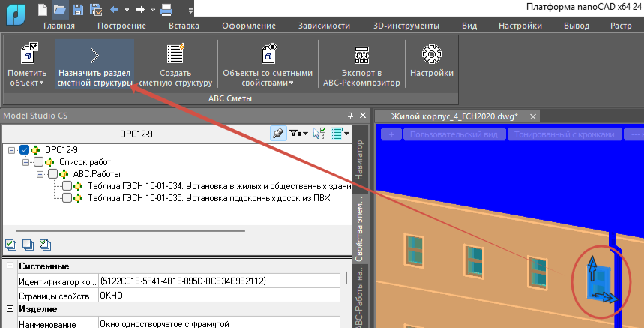Click the invert selection checkboxes icon
644x328 pixels.
point(45,245)
